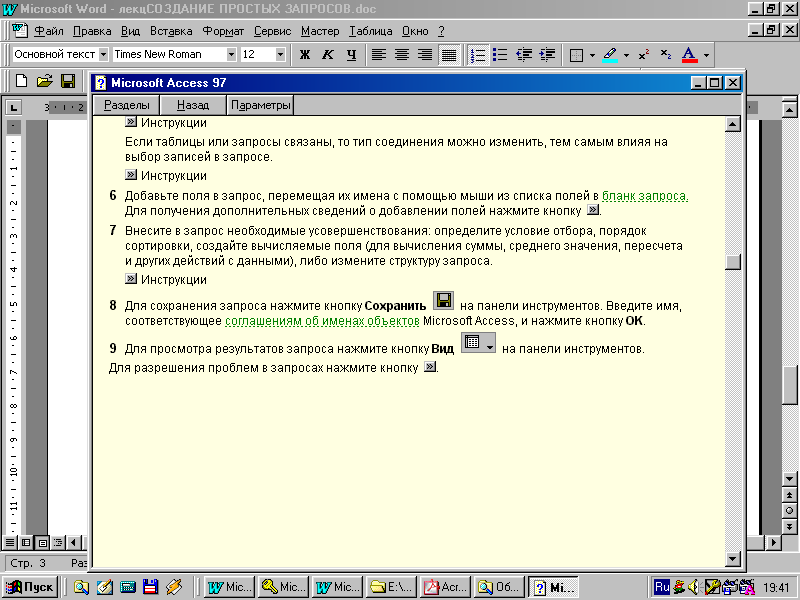The height and width of the screenshot is (600, 800).
Task: Open the Окно menu
Action: 415,31
